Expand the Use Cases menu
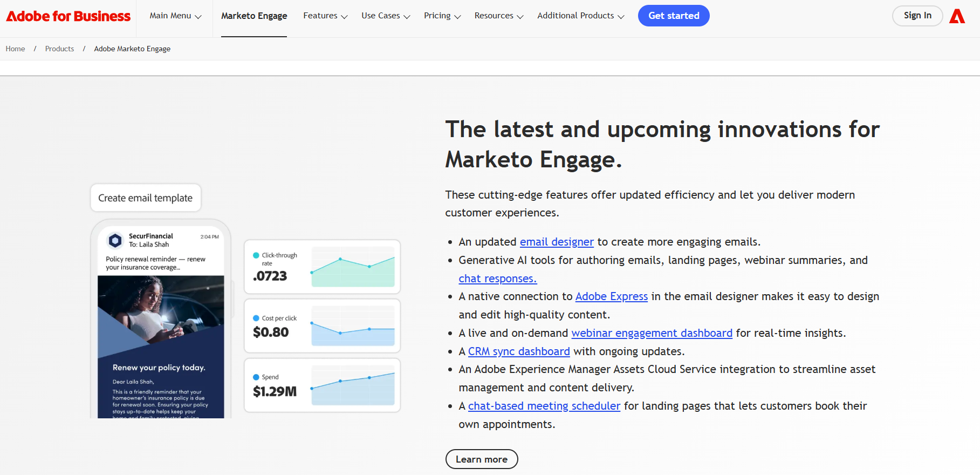 (386, 16)
